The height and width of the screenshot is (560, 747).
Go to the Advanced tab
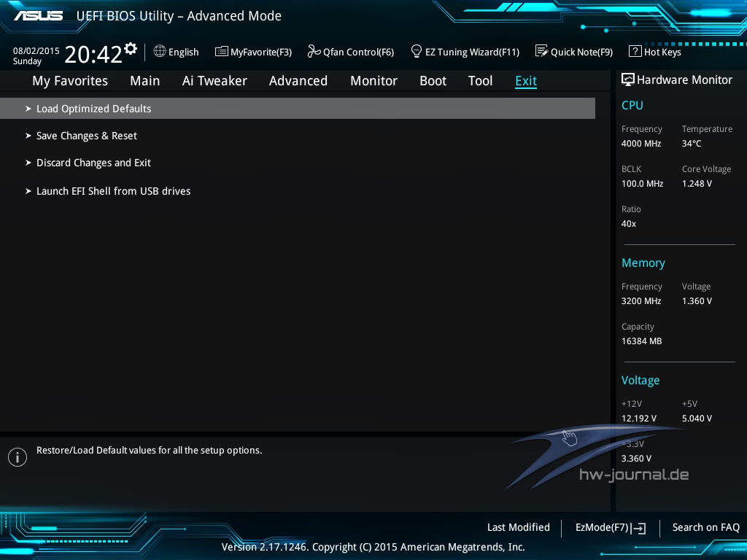point(298,81)
